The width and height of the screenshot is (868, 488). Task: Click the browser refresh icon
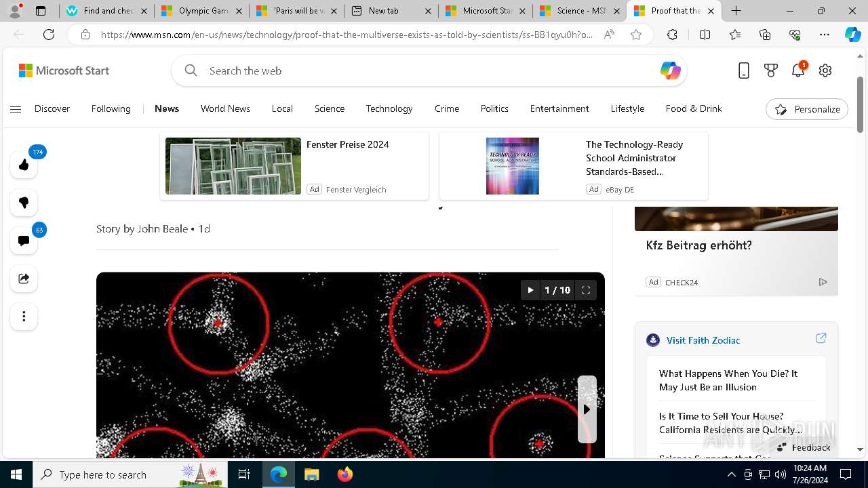click(x=49, y=35)
